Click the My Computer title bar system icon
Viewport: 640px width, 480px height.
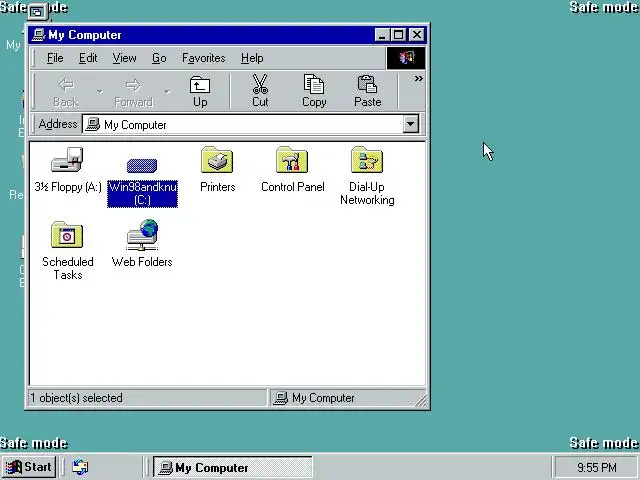38,35
